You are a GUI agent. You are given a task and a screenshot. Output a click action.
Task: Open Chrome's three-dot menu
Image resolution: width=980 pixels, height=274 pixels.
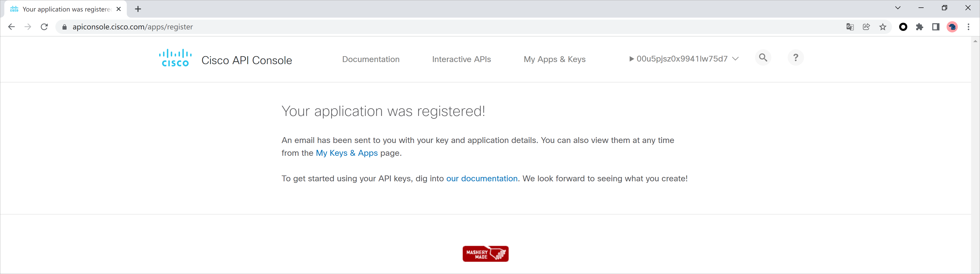coord(969,27)
